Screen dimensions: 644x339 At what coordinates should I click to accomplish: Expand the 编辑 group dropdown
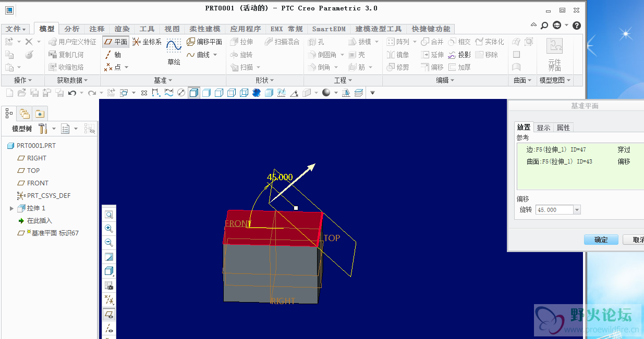coord(445,80)
